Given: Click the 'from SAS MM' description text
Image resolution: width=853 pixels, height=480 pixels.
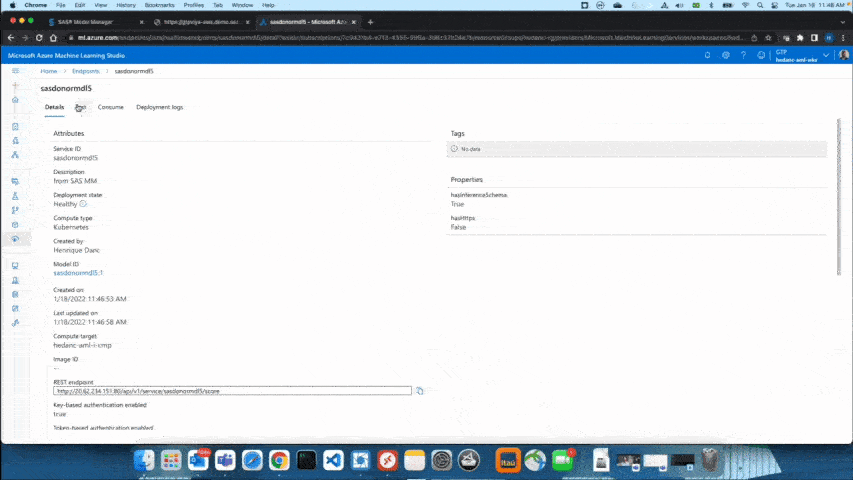Looking at the screenshot, I should click(x=75, y=181).
